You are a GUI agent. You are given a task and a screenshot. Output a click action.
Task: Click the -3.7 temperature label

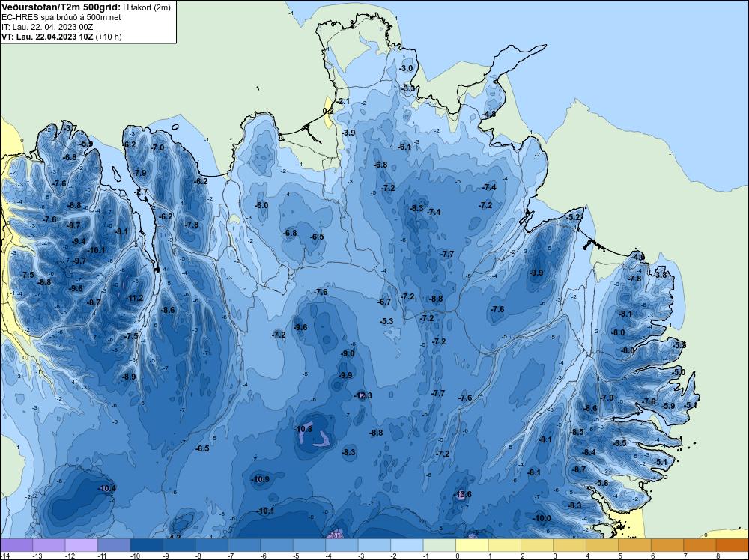[x=70, y=128]
